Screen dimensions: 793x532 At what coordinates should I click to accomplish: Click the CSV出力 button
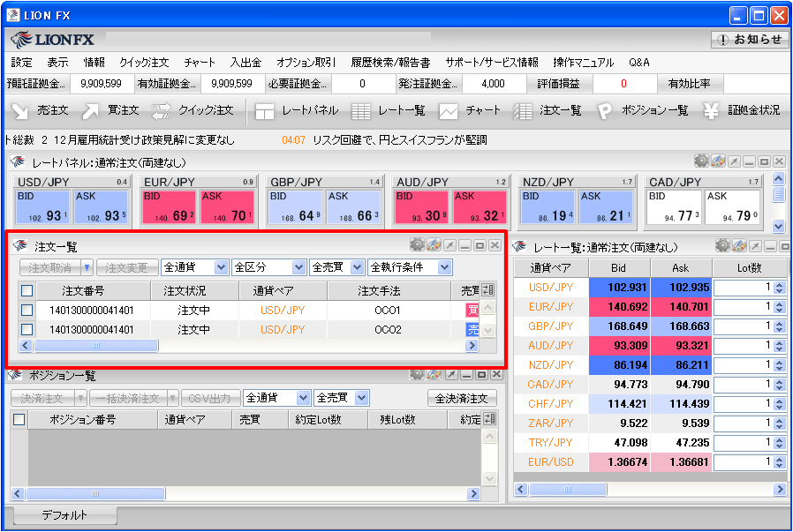pos(209,399)
